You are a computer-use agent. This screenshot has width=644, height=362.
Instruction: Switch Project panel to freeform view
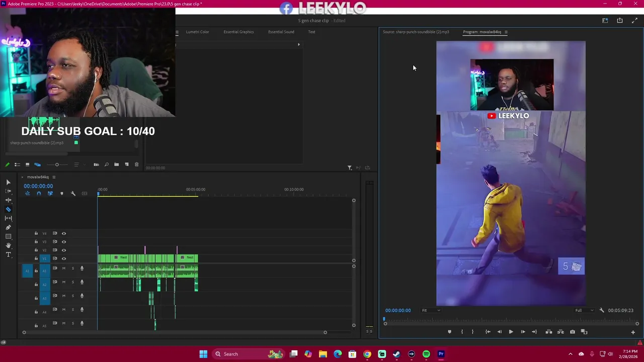click(x=37, y=164)
